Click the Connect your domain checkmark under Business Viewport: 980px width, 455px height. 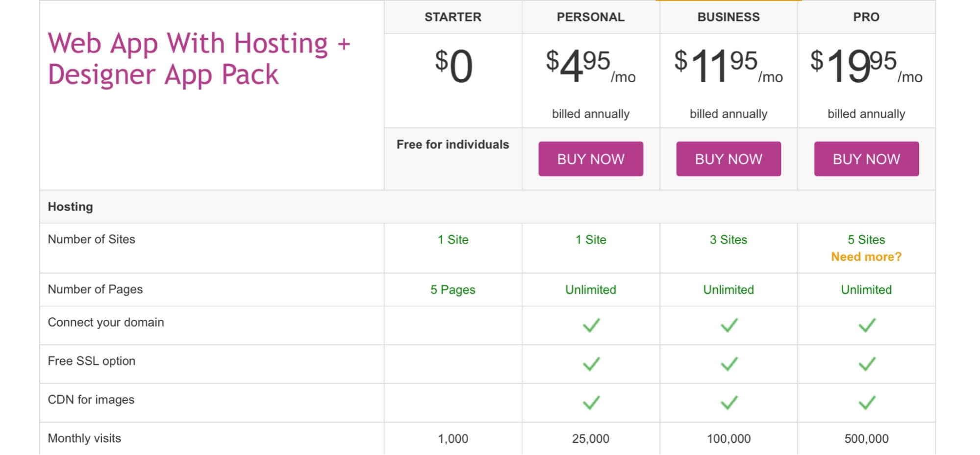tap(729, 325)
